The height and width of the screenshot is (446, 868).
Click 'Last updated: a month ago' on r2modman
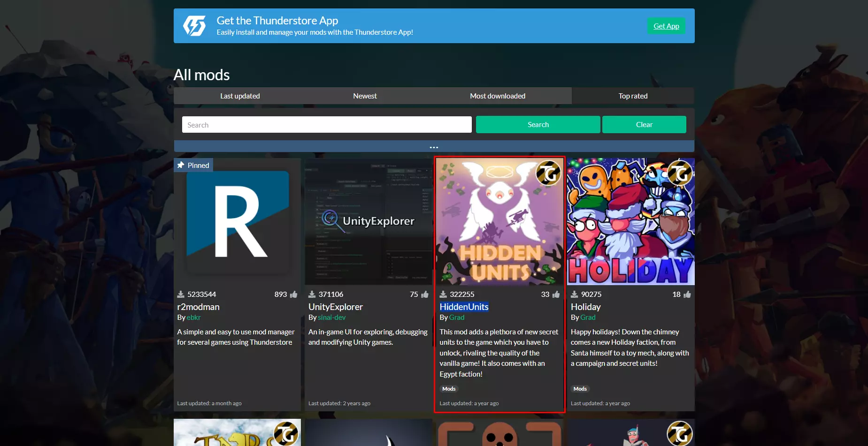(x=209, y=403)
